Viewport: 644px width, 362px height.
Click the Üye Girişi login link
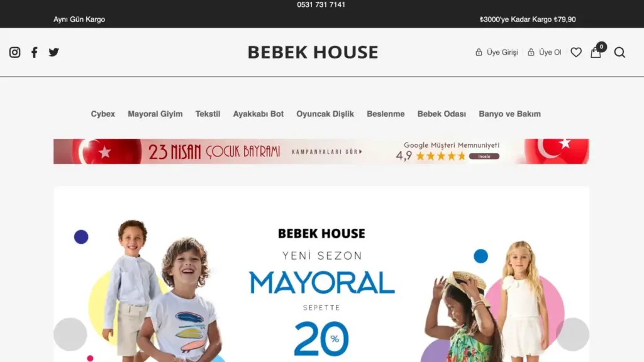[x=502, y=52]
